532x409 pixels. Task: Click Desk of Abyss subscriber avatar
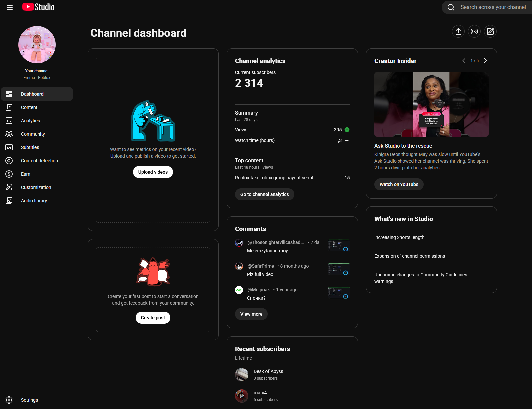coord(242,375)
